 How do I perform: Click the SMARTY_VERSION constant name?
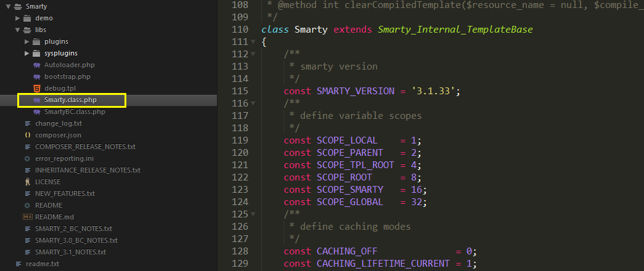(355, 91)
